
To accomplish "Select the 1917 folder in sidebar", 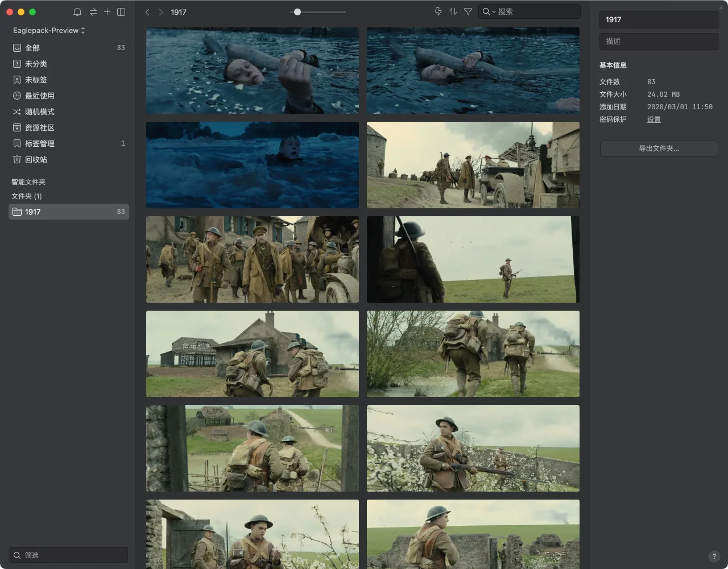I will pos(69,212).
